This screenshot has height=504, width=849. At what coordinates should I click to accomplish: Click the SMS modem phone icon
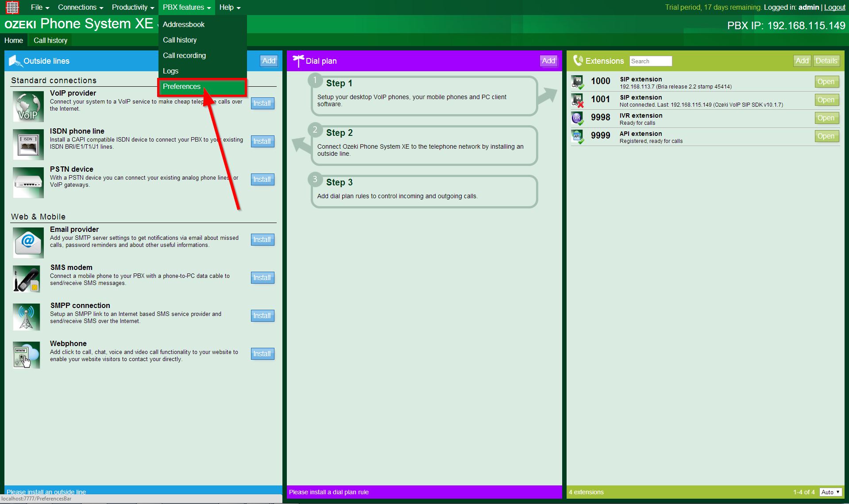click(x=27, y=279)
